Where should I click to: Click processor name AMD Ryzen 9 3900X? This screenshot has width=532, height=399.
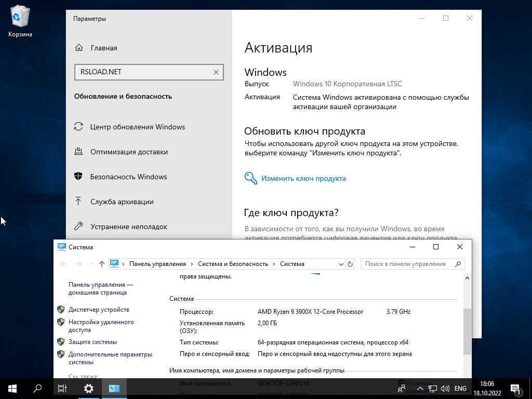coord(311,312)
